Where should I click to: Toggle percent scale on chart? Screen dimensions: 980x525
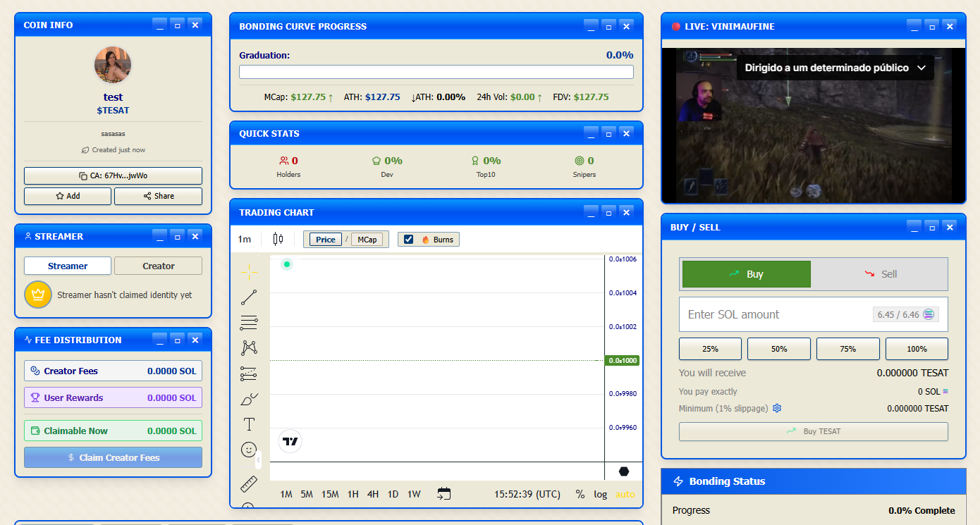click(x=580, y=494)
